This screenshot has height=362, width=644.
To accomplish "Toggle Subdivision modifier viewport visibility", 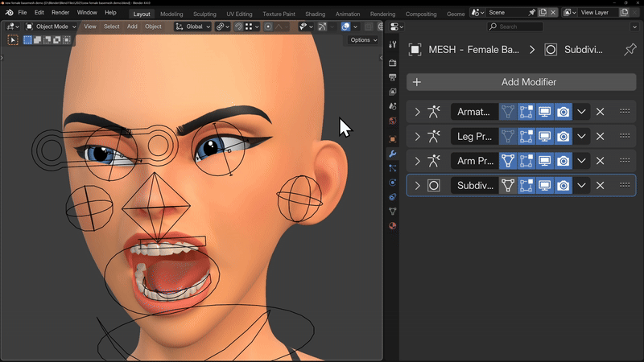I will (x=545, y=186).
